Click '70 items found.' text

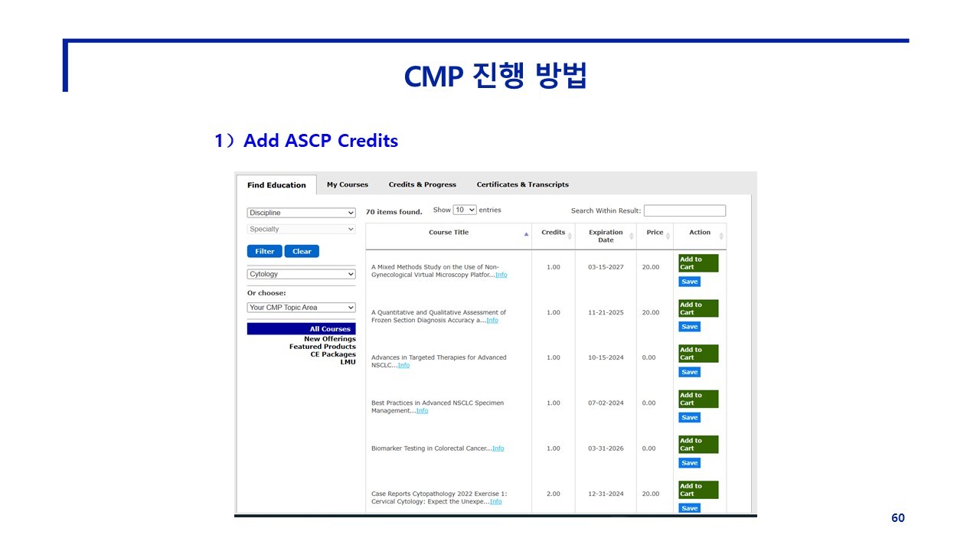pyautogui.click(x=394, y=212)
